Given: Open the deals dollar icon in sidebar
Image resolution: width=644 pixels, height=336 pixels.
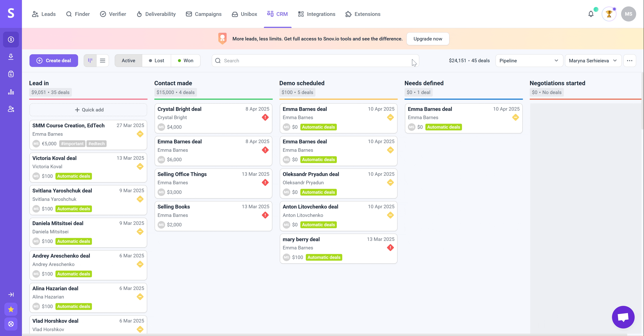Looking at the screenshot, I should click(11, 39).
